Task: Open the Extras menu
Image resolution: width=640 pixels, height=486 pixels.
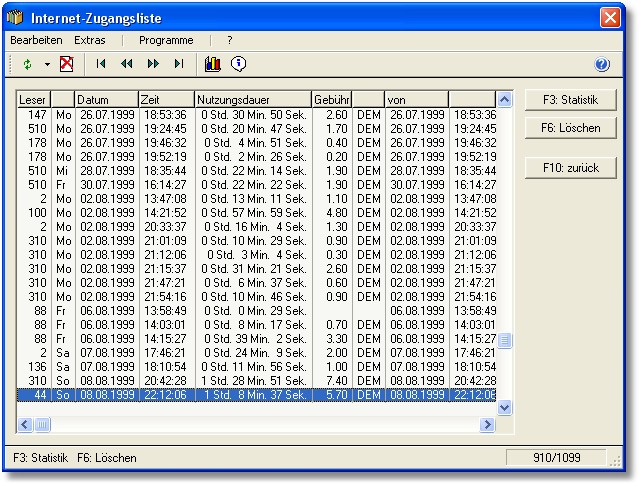Action: point(90,40)
